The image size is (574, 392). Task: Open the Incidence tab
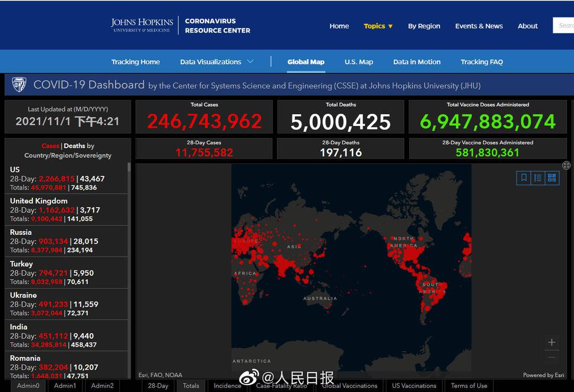click(227, 386)
